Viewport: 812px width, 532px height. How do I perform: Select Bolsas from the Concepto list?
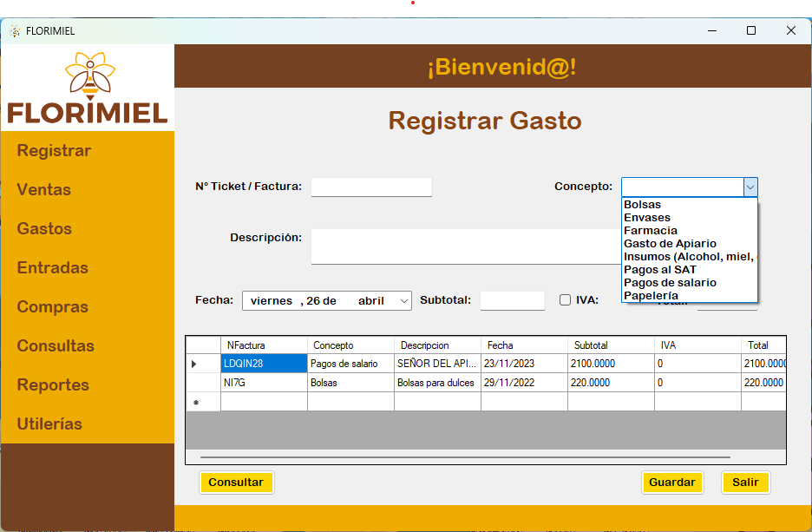pos(643,205)
